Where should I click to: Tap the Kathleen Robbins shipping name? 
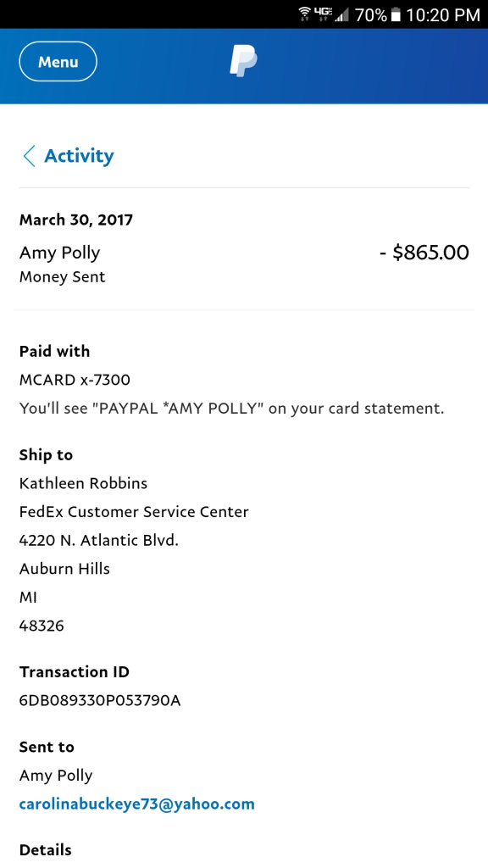(84, 483)
